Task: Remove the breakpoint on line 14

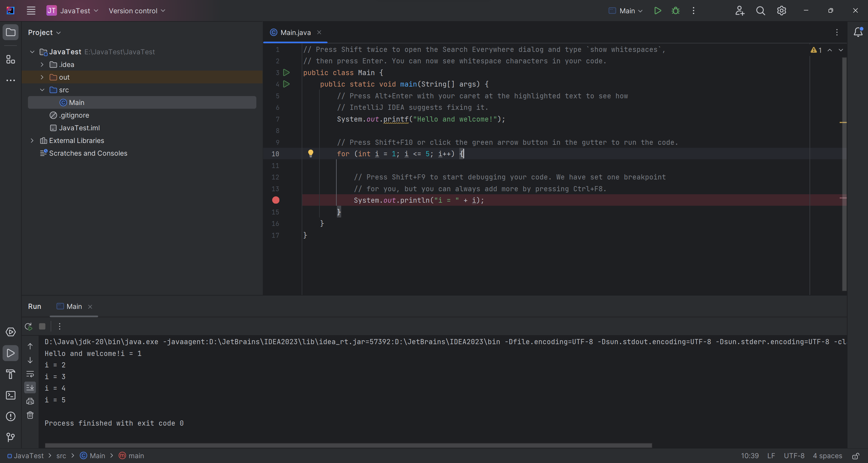Action: click(276, 200)
